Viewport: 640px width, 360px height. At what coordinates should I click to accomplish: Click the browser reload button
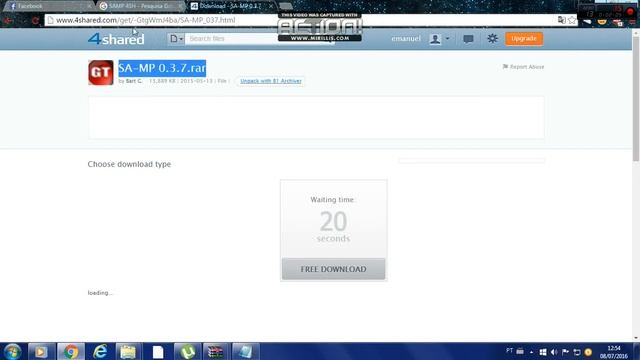pos(36,20)
